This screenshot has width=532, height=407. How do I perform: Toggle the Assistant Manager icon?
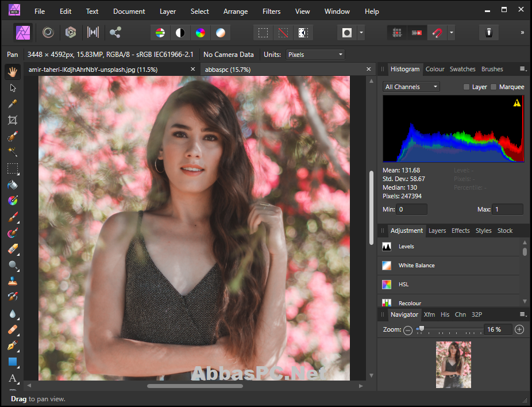[488, 33]
